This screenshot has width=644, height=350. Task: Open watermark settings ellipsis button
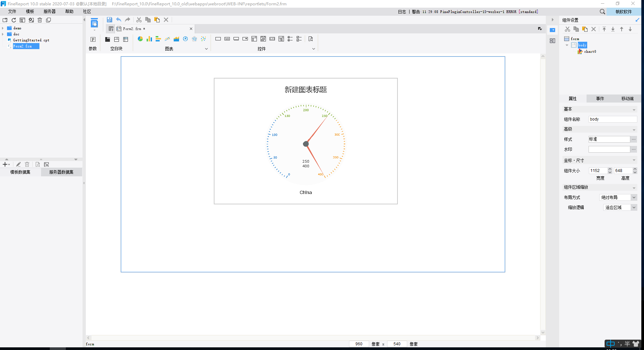click(x=634, y=149)
